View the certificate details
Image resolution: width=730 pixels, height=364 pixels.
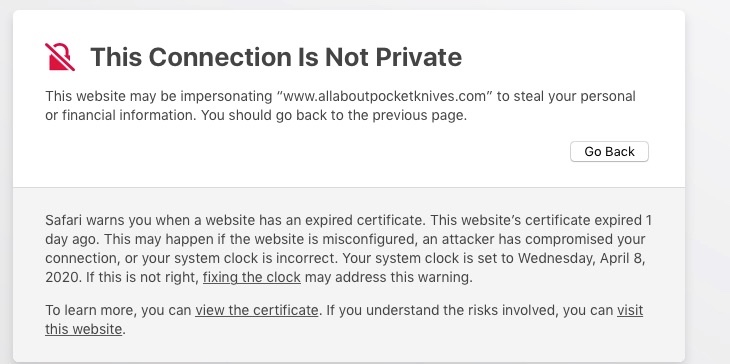pos(257,310)
